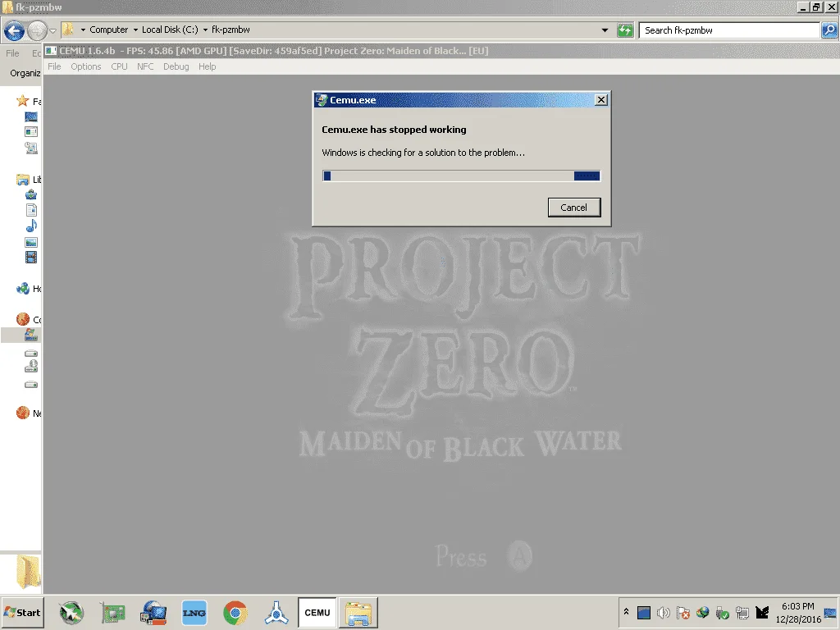Open the CEMU NFC menu
This screenshot has width=840, height=630.
[x=144, y=66]
